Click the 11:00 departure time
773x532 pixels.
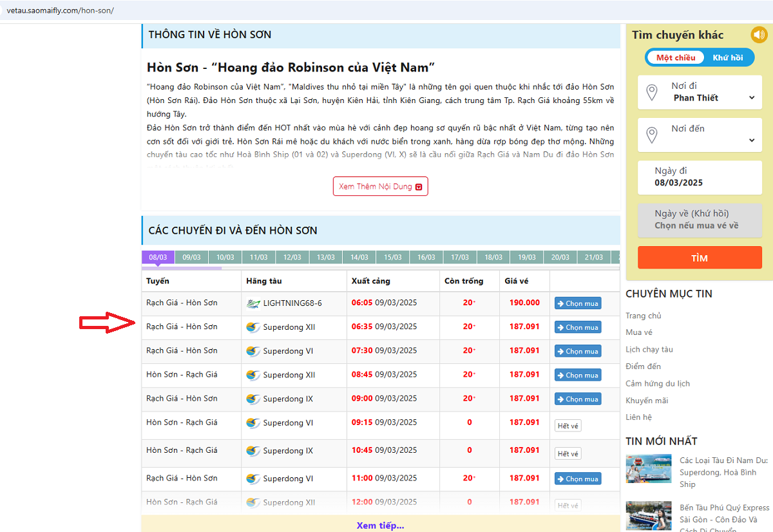(362, 478)
